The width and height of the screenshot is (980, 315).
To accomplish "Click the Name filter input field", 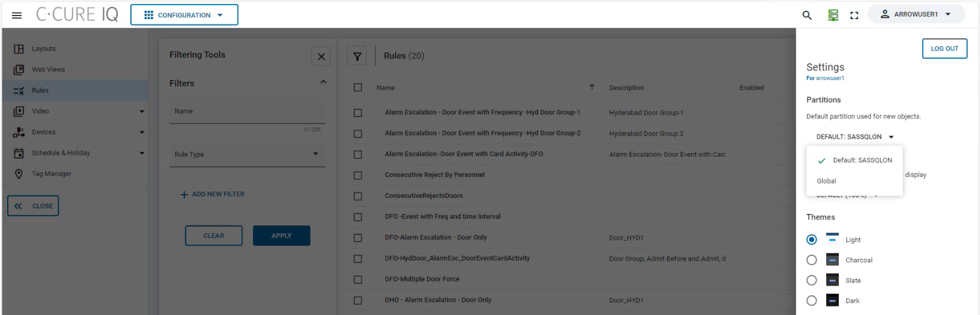I will (x=247, y=112).
